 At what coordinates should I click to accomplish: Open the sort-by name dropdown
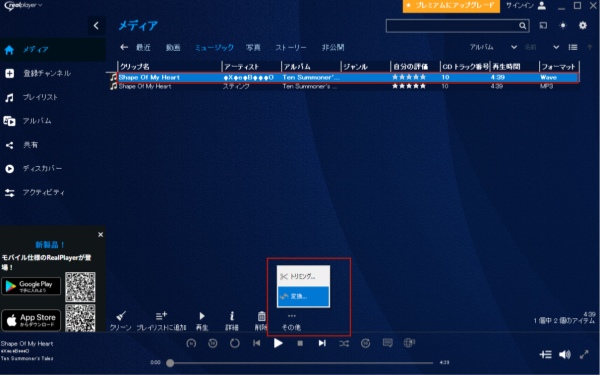coord(541,47)
